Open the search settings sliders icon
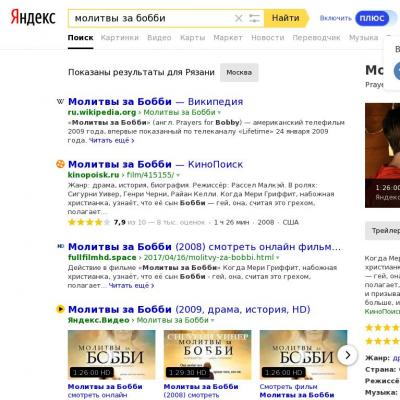Image resolution: width=400 pixels, height=400 pixels. pyautogui.click(x=254, y=18)
